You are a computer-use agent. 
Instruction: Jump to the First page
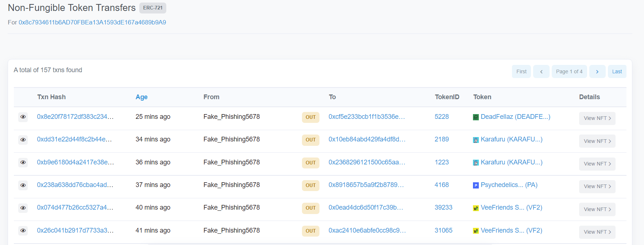[521, 71]
